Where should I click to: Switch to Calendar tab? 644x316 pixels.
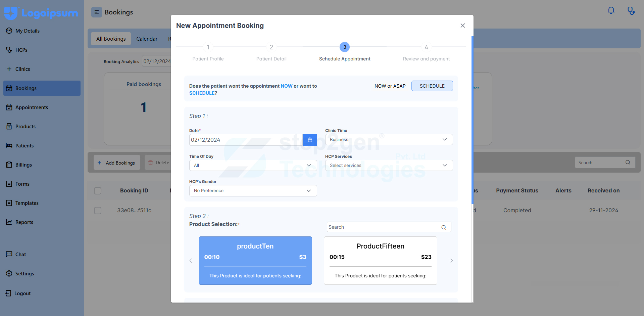point(147,39)
